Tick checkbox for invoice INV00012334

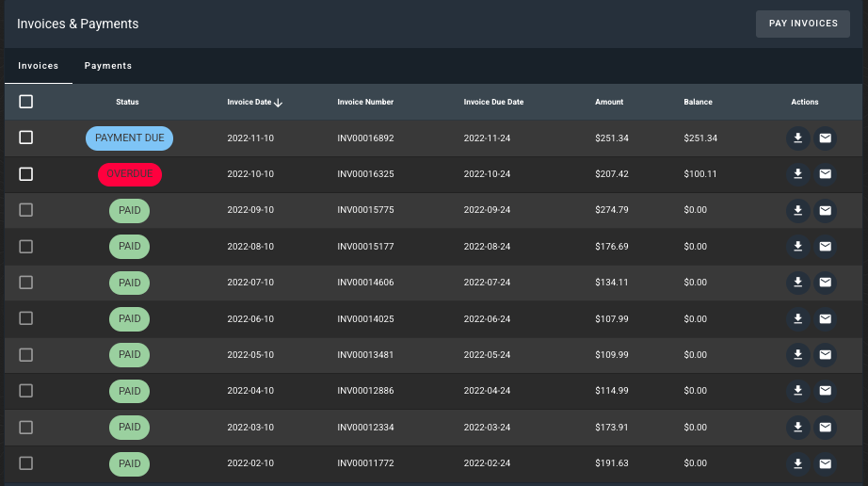(x=26, y=428)
